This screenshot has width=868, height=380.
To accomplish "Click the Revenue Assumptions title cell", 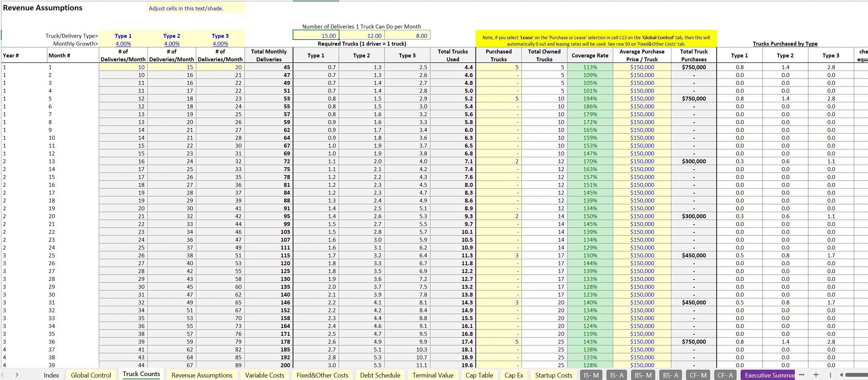I will pyautogui.click(x=42, y=8).
